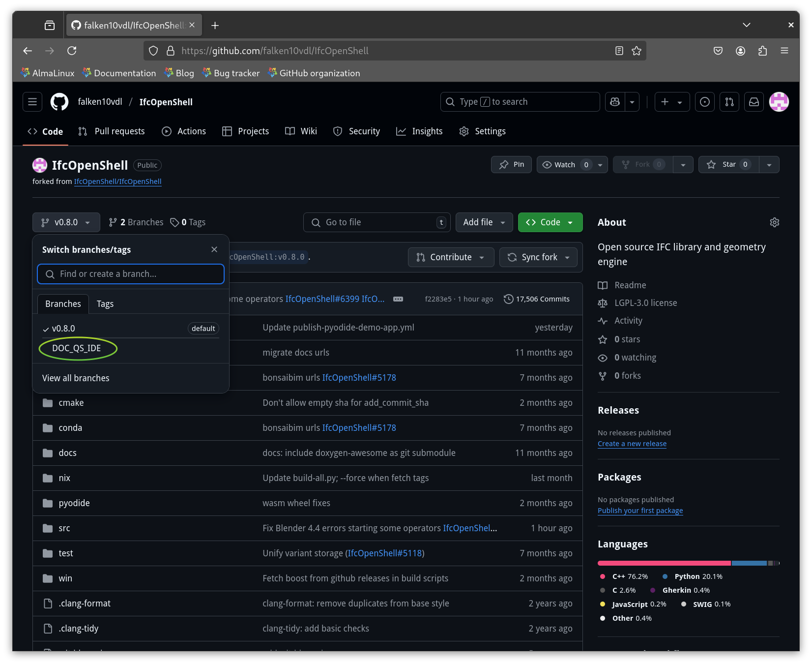Image resolution: width=812 pixels, height=665 pixels.
Task: Open the .clang-format file
Action: click(x=85, y=604)
